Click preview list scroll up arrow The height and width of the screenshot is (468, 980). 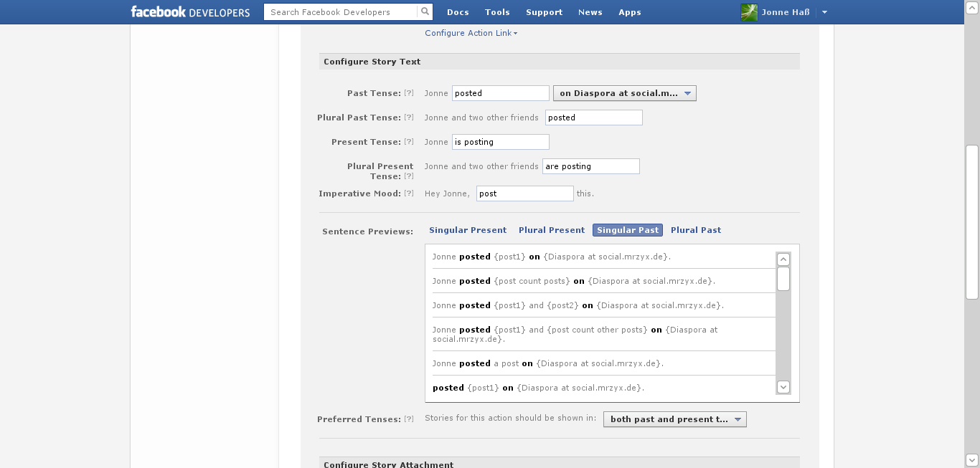[x=783, y=259]
